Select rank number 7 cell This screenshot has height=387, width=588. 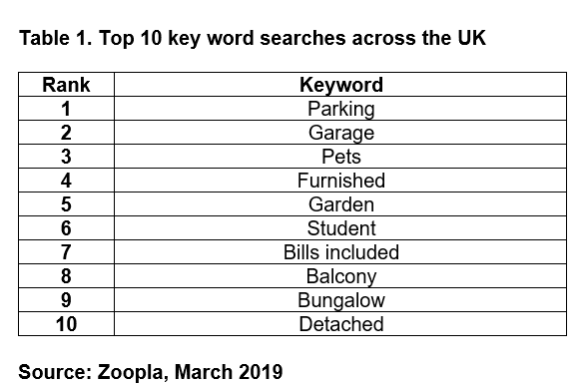(66, 252)
